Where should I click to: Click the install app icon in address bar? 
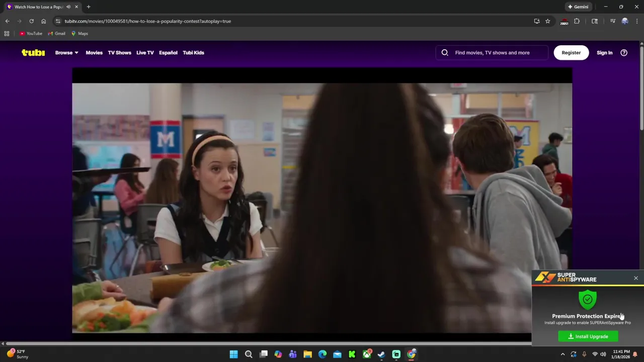click(537, 21)
